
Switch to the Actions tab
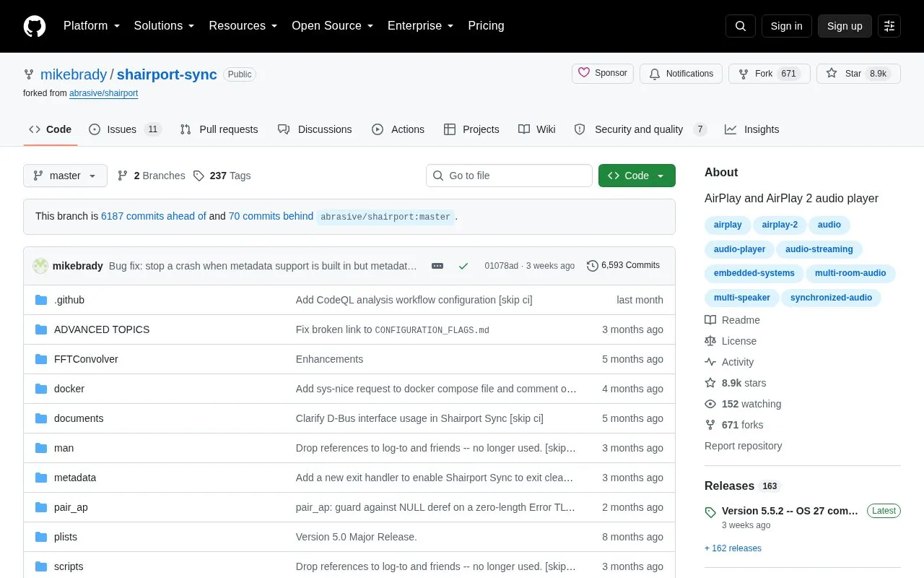[398, 129]
